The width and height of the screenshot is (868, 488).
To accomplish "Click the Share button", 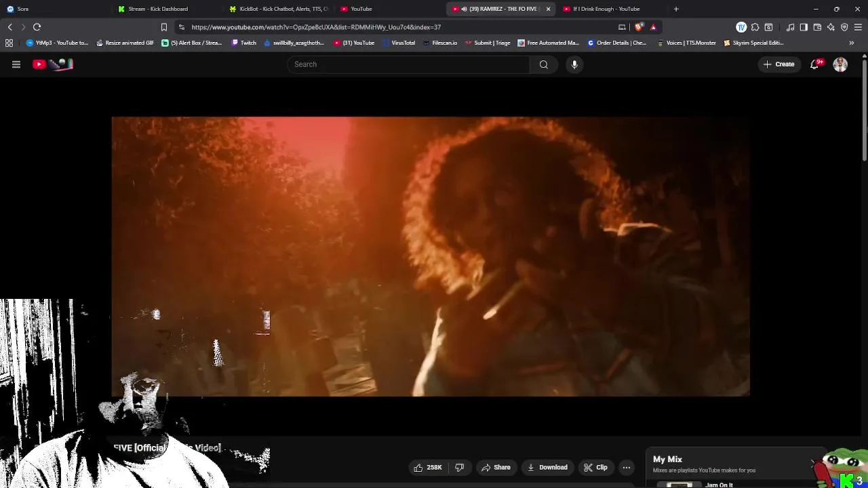I will point(496,467).
